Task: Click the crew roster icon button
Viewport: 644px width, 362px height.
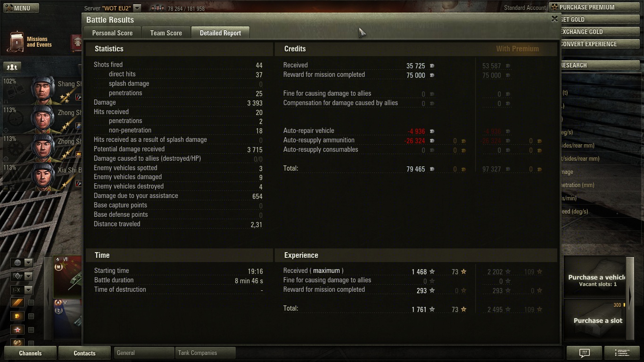Action: click(12, 67)
